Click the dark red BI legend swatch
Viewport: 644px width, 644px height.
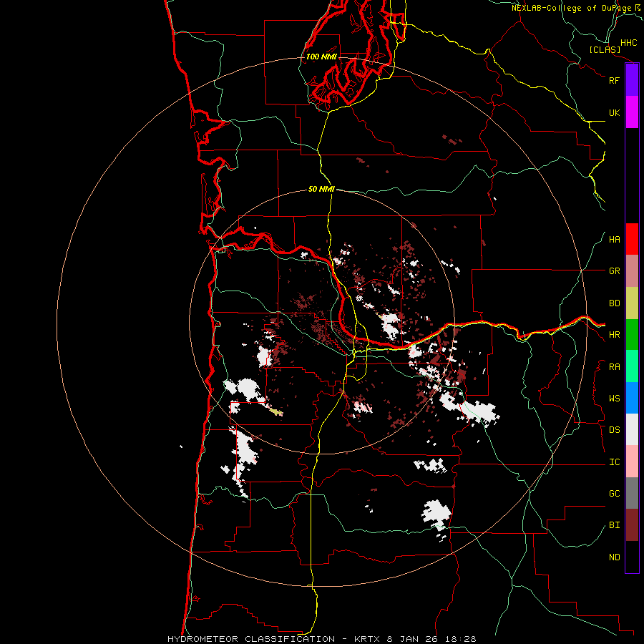click(632, 525)
